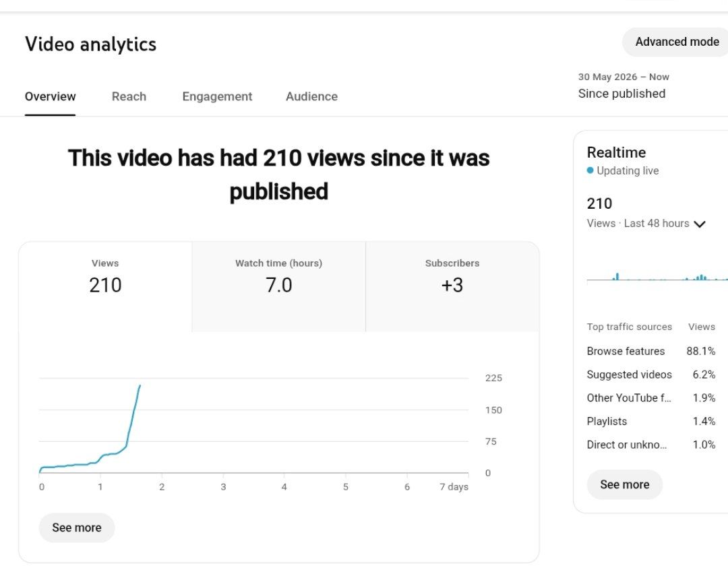Screen dimensions: 728x582
Task: Expand the Last 48 hours dropdown chevron
Action: pos(699,224)
